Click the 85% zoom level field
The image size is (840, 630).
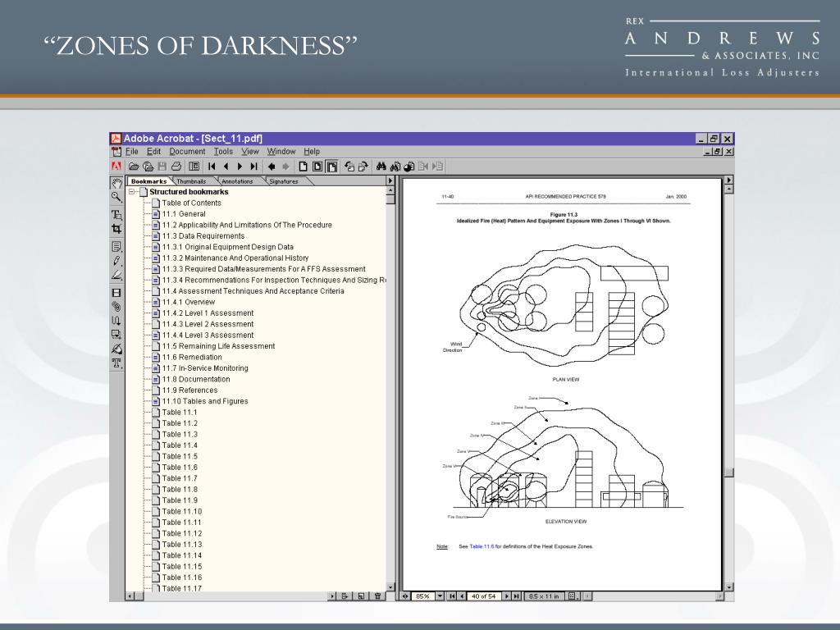point(423,596)
